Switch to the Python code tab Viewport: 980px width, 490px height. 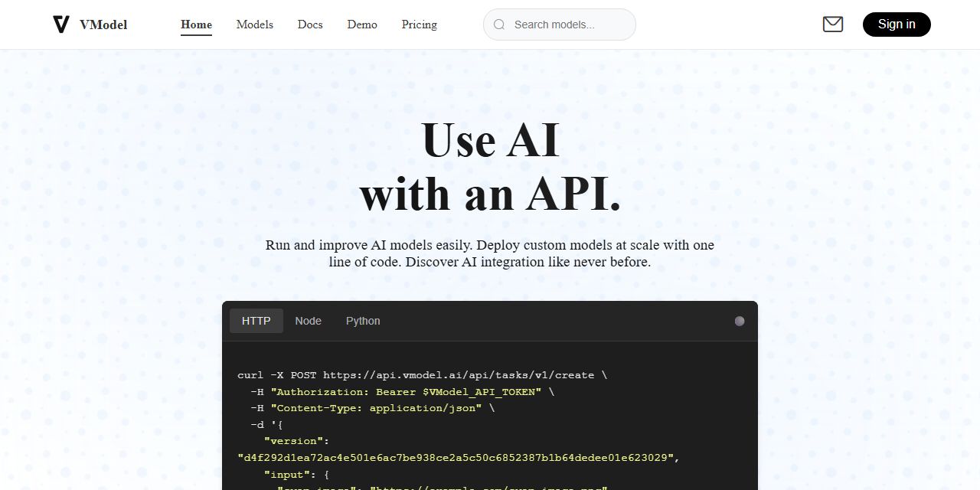pos(363,321)
